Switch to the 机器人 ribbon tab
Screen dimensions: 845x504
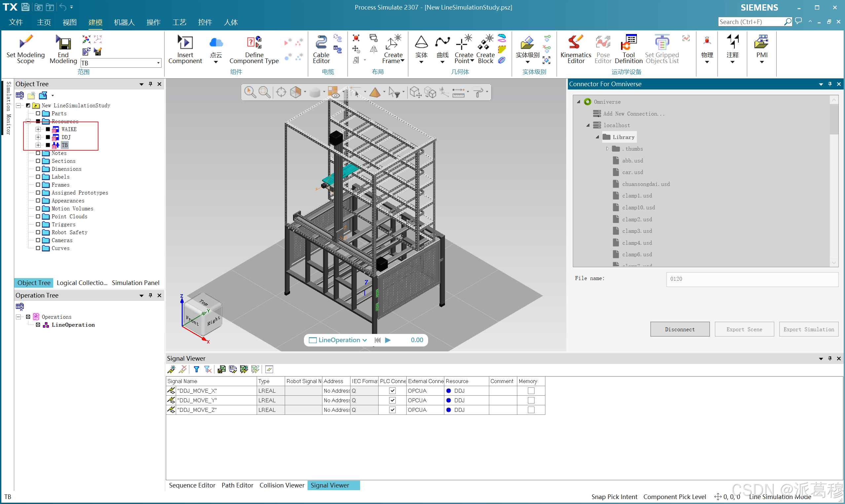(124, 22)
